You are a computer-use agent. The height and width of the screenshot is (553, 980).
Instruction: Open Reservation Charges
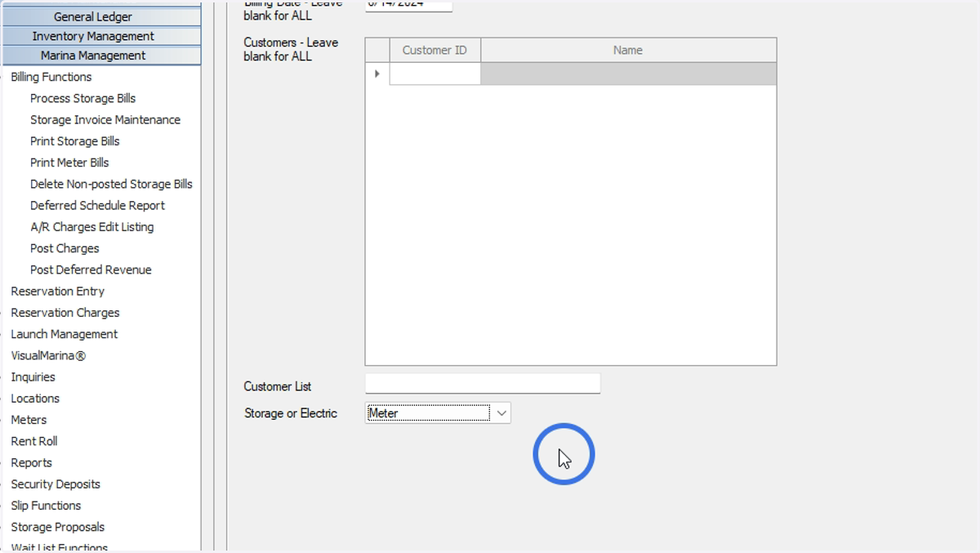(65, 313)
